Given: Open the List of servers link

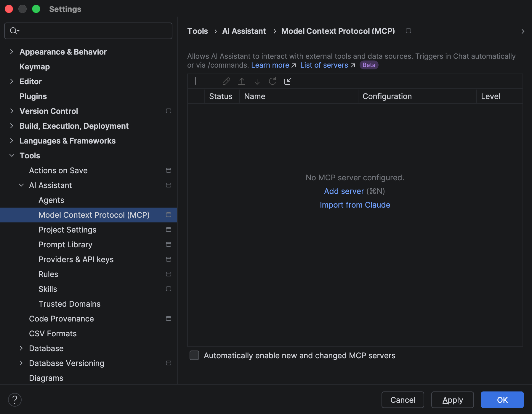Looking at the screenshot, I should 324,65.
